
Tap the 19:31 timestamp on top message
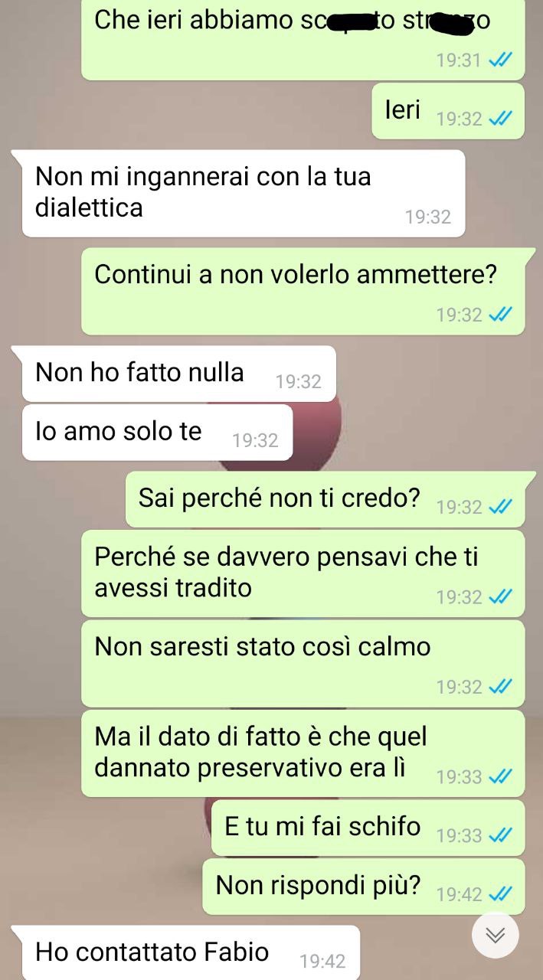[x=459, y=60]
